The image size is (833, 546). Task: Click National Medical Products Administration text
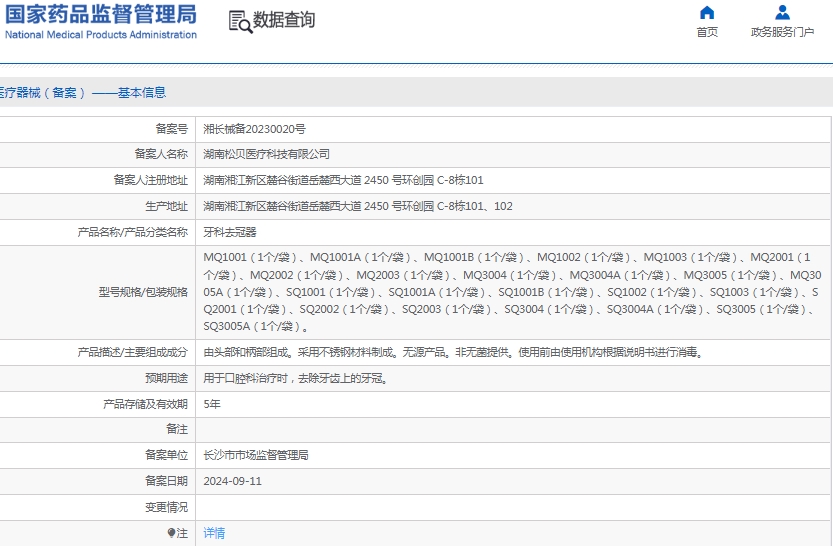click(101, 35)
